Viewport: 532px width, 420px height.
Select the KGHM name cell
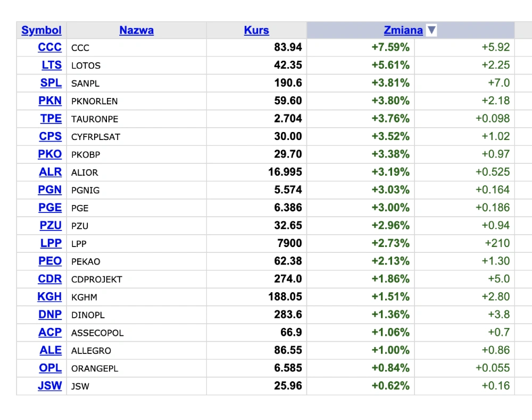pos(136,297)
